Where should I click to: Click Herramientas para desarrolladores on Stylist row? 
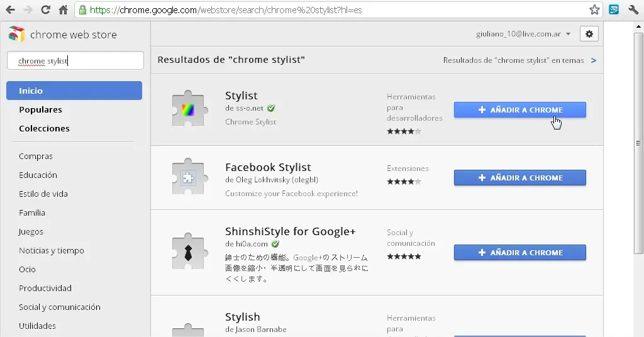[414, 108]
